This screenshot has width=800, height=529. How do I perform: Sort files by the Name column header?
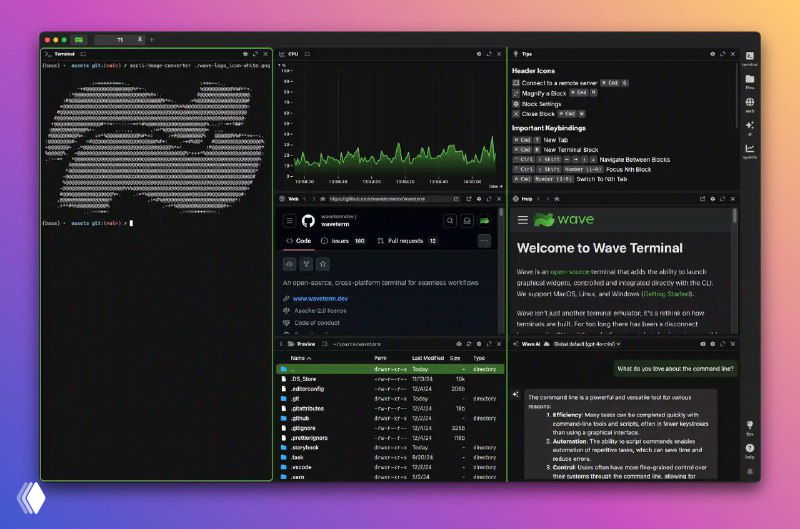[x=301, y=358]
